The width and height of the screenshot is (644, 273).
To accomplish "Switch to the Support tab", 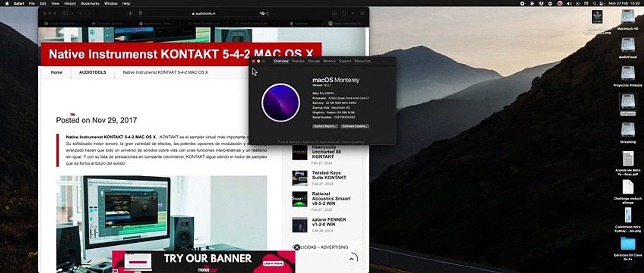I will coord(345,61).
